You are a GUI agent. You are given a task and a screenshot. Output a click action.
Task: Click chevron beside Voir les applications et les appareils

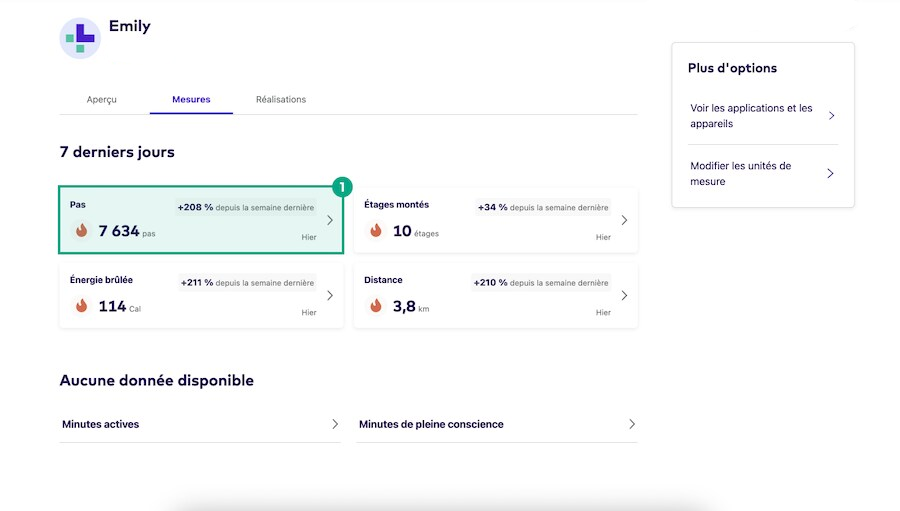pyautogui.click(x=831, y=115)
